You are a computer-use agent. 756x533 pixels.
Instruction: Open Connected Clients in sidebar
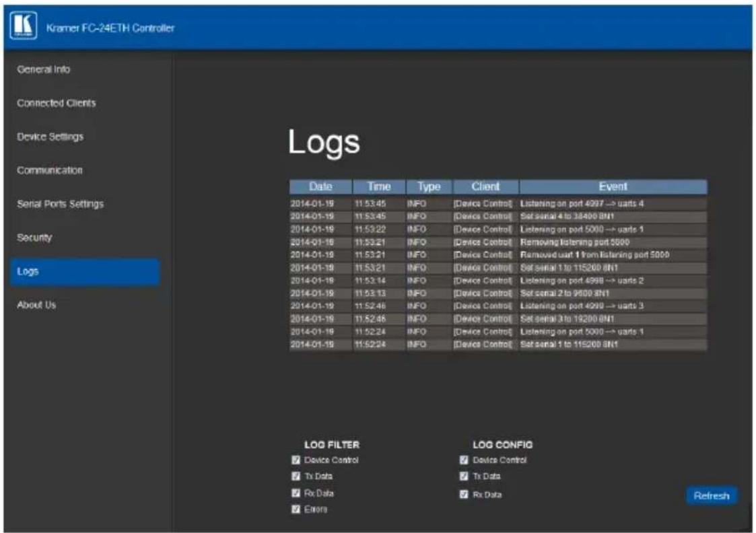pos(57,103)
